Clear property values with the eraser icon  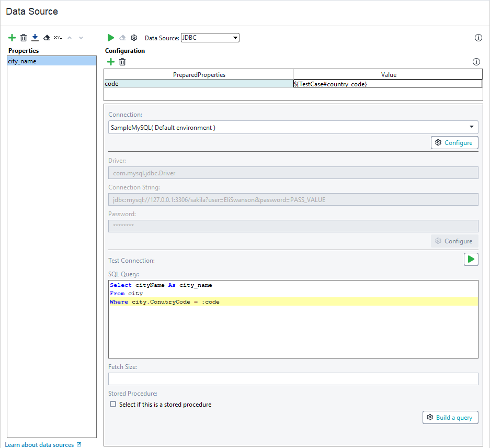pyautogui.click(x=46, y=37)
